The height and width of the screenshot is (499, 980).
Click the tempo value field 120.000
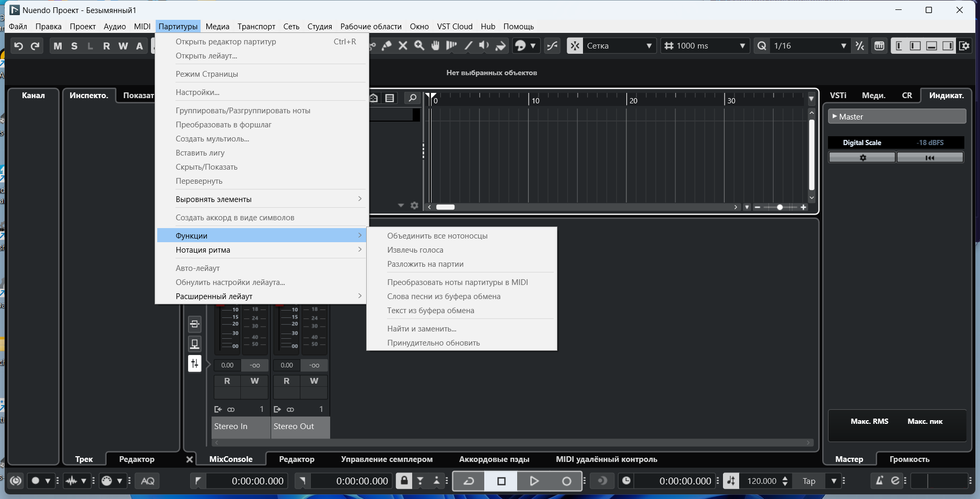click(x=761, y=481)
